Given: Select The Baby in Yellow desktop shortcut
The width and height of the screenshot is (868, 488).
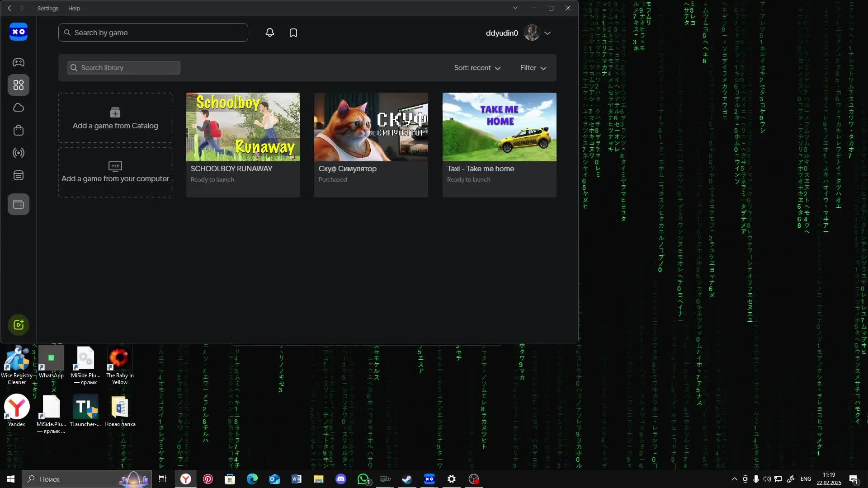Looking at the screenshot, I should click(120, 366).
